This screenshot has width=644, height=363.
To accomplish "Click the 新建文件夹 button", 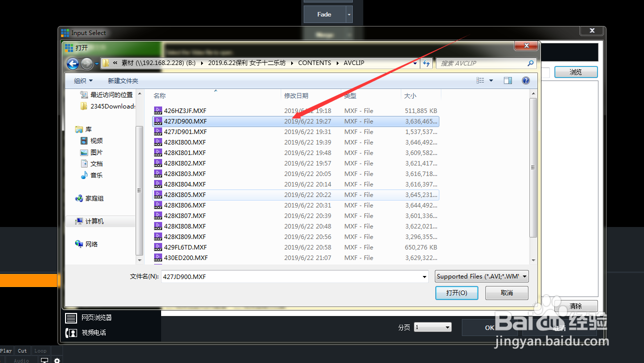I will pyautogui.click(x=123, y=80).
